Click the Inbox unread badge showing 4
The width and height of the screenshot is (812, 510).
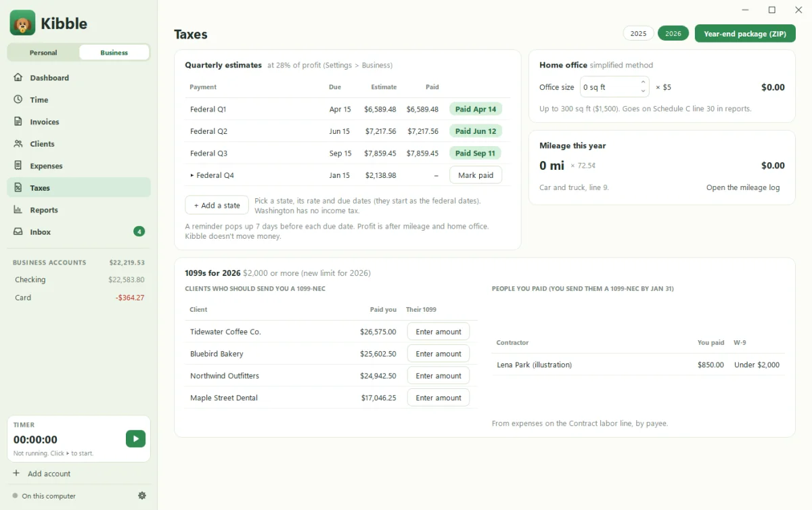(x=139, y=232)
